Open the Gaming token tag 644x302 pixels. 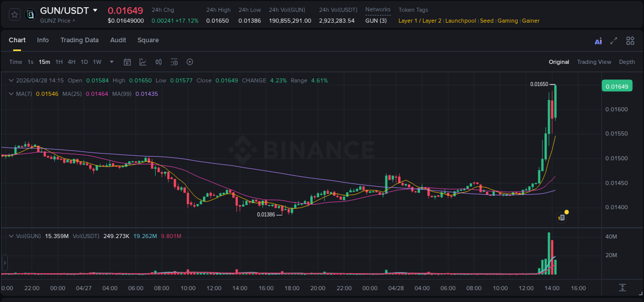pos(507,21)
